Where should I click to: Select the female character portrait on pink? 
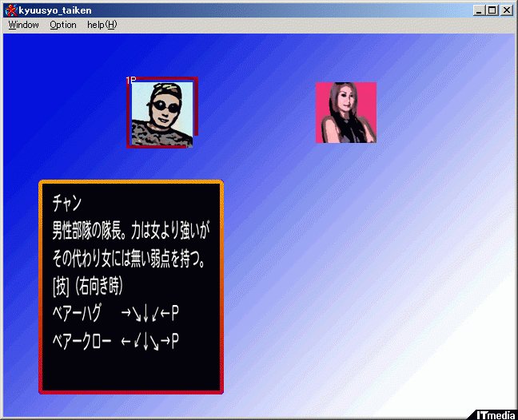point(345,113)
